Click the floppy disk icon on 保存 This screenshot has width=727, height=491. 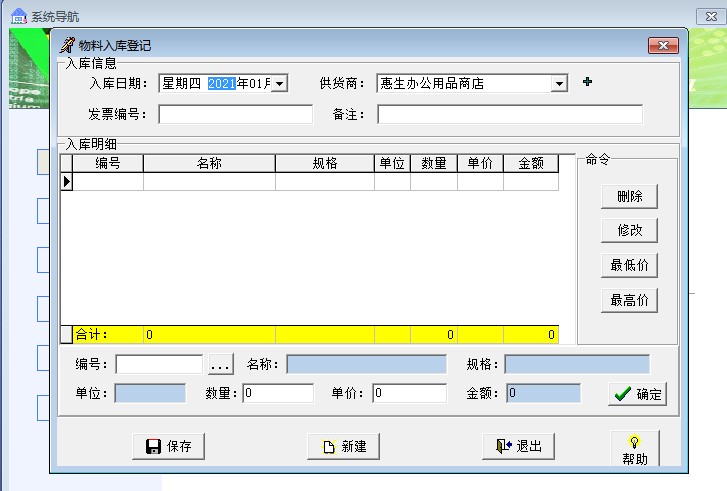coord(153,446)
